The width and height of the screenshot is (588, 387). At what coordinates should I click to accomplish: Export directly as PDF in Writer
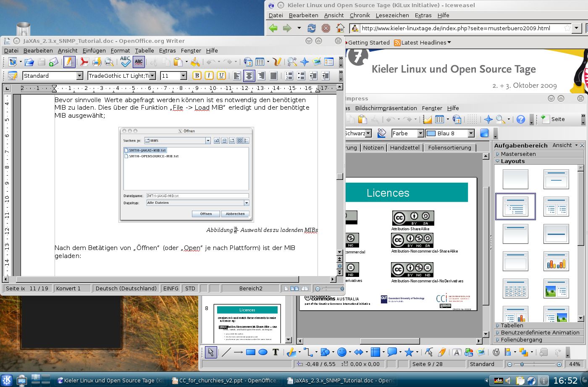point(84,62)
